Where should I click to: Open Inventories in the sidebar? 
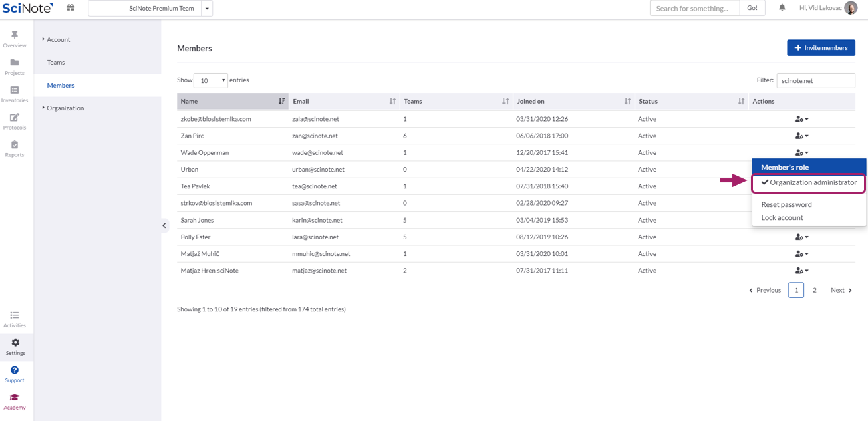tap(15, 94)
